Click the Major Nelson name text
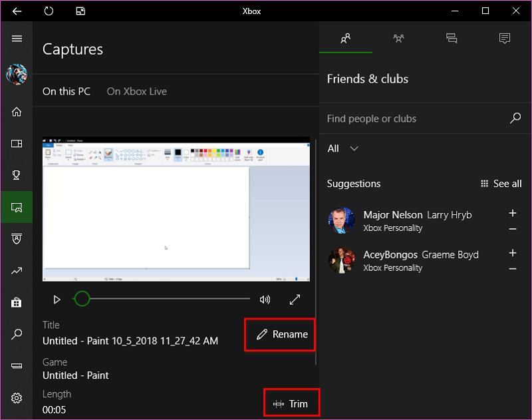This screenshot has width=532, height=420. click(x=393, y=215)
